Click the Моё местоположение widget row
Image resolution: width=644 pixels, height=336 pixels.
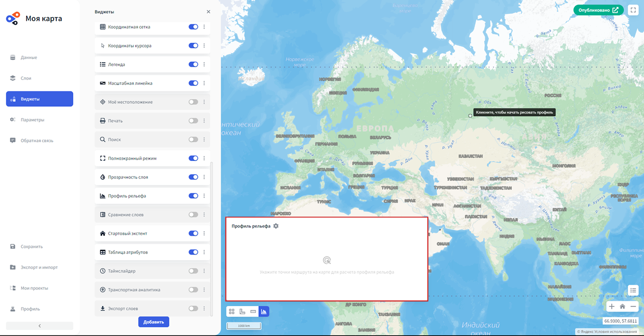pyautogui.click(x=152, y=102)
